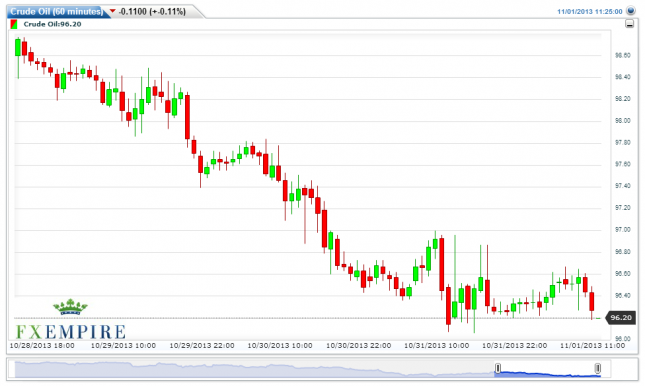Viewport: 645px width, 386px height.
Task: Click the Crude Oil:96.20 legend label
Action: pos(52,24)
